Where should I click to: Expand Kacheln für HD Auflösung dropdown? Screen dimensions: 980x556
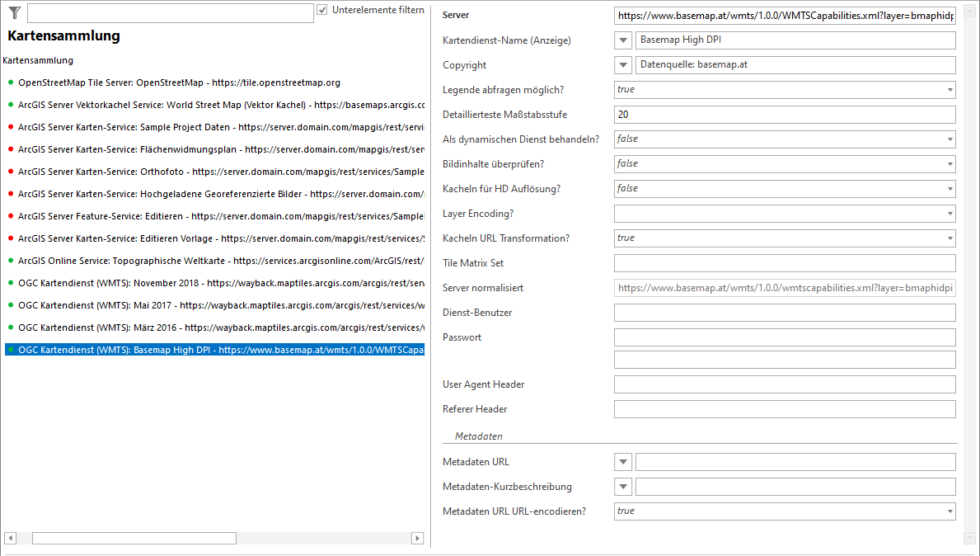(950, 189)
